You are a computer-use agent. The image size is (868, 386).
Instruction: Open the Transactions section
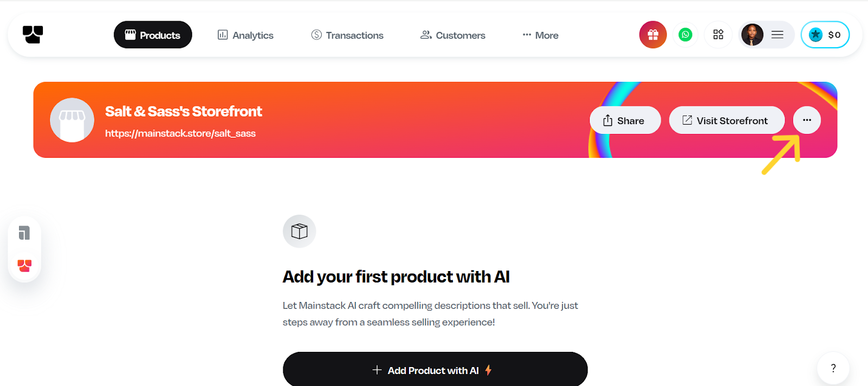point(347,35)
